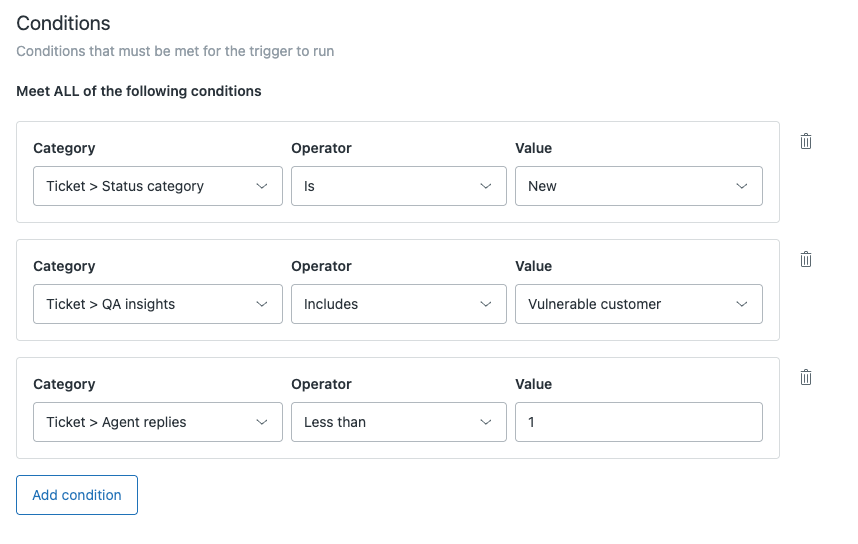
Task: Click the chevron arrow in the Is operator
Action: point(486,187)
